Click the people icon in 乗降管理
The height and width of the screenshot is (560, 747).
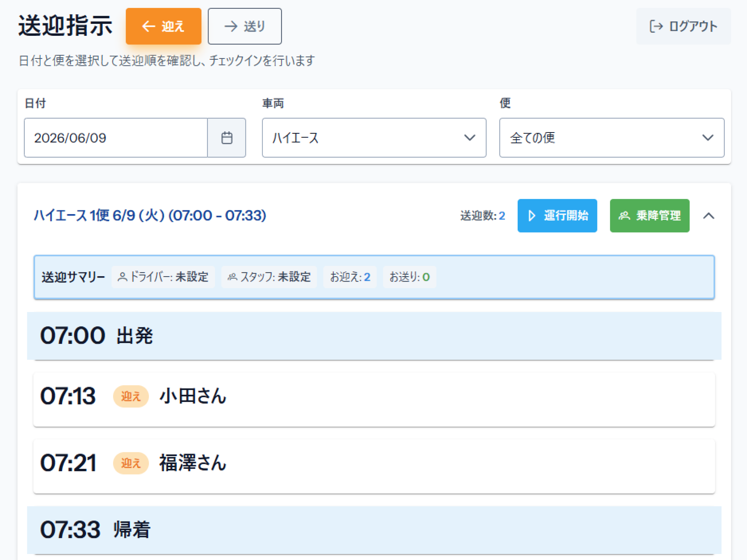click(624, 216)
